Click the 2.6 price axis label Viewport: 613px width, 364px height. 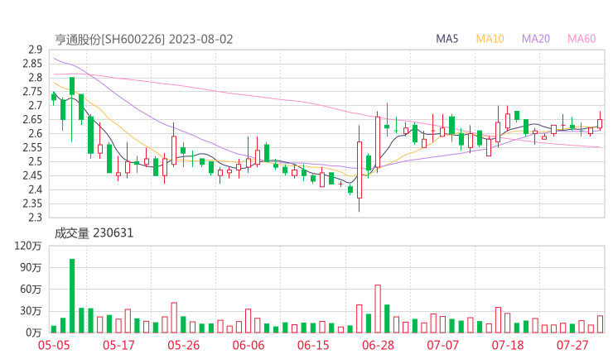[35, 133]
